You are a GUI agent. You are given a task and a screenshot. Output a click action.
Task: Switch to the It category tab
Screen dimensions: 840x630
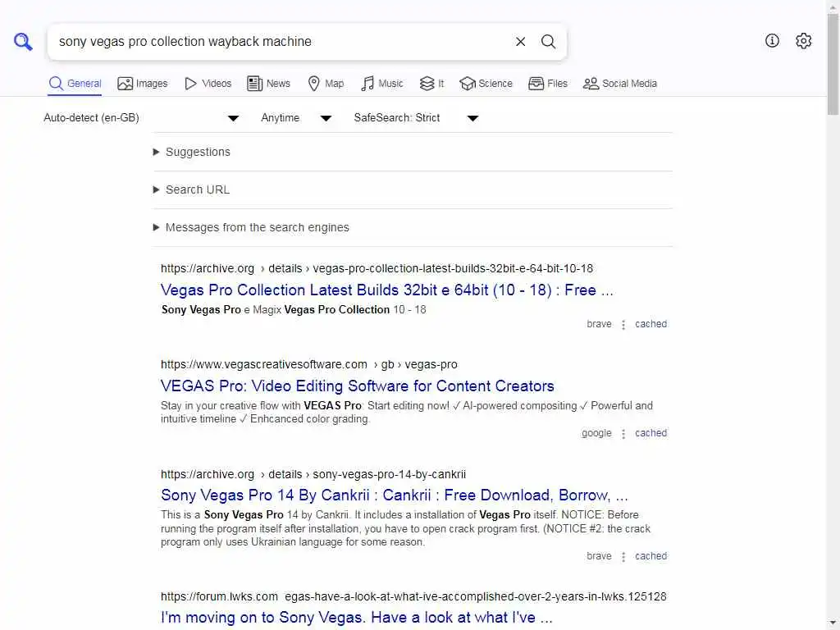pos(431,84)
